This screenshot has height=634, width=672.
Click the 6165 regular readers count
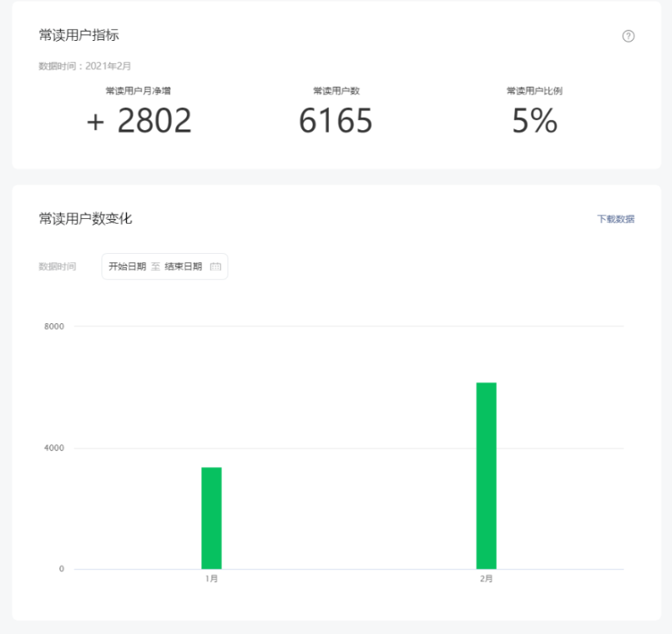pos(336,120)
